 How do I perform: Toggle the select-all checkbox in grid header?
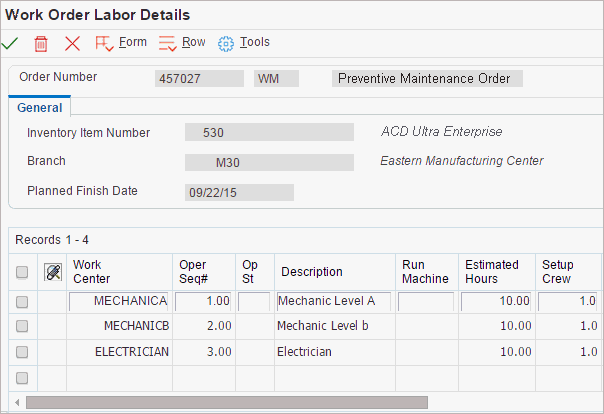pos(22,272)
